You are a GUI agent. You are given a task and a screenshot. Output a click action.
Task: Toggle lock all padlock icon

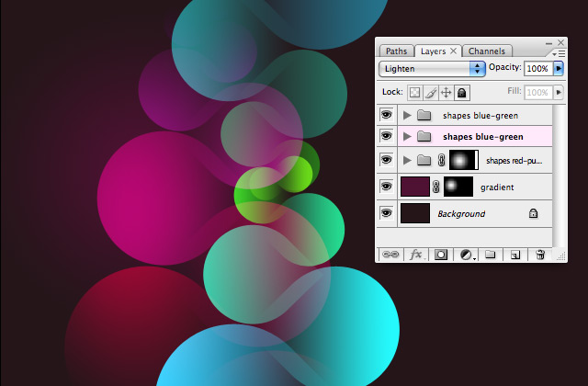[x=461, y=92]
